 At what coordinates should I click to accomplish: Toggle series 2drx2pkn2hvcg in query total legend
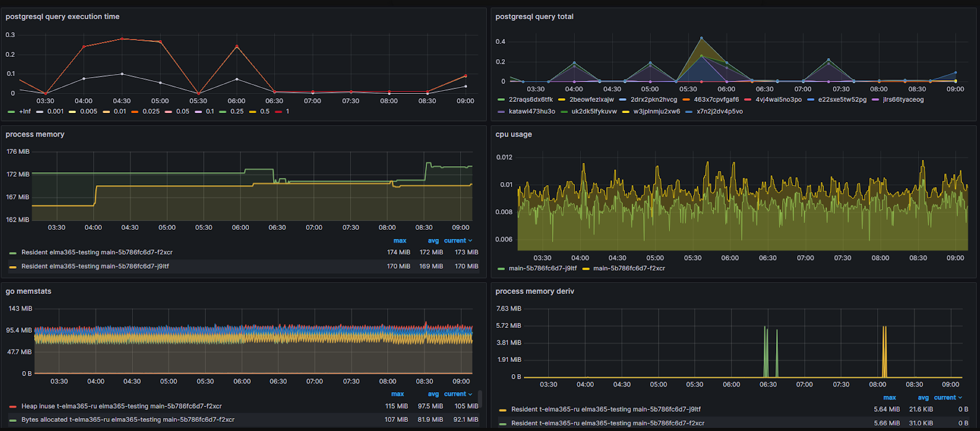pyautogui.click(x=654, y=99)
